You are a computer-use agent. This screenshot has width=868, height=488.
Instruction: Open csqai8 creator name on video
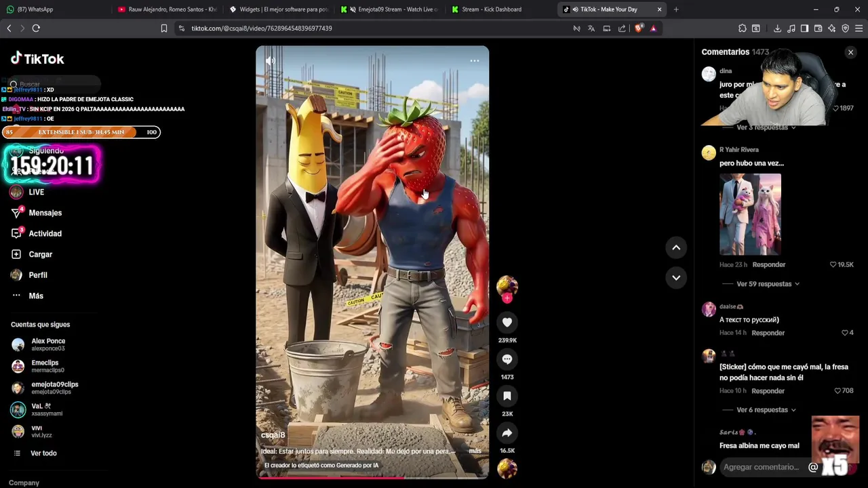tap(273, 435)
